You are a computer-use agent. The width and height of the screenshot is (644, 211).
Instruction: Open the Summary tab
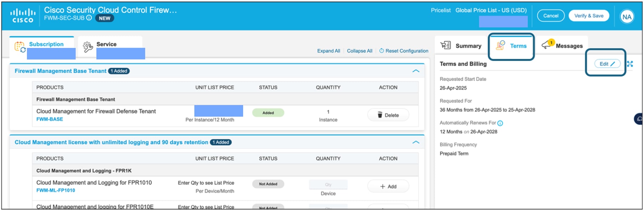pos(461,46)
